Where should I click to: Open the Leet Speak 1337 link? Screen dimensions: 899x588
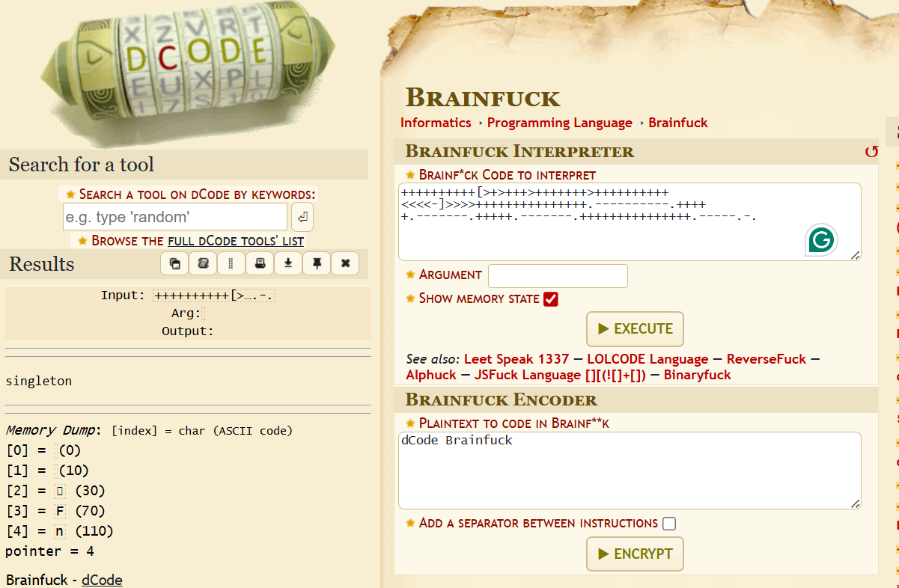(x=516, y=359)
